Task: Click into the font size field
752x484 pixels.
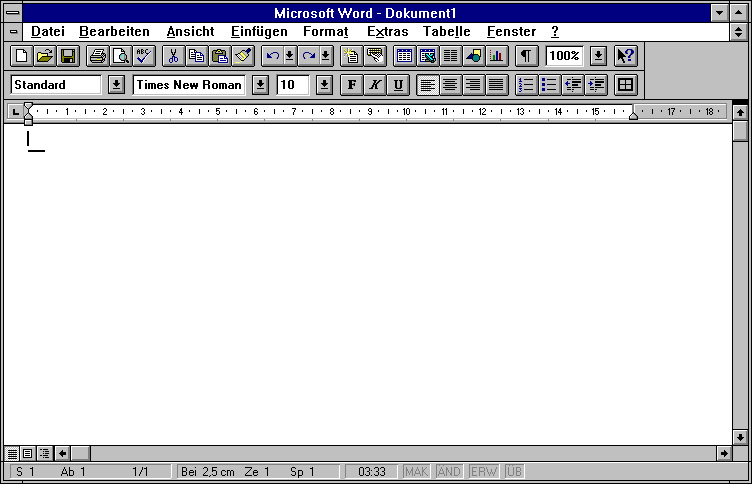Action: pos(293,85)
